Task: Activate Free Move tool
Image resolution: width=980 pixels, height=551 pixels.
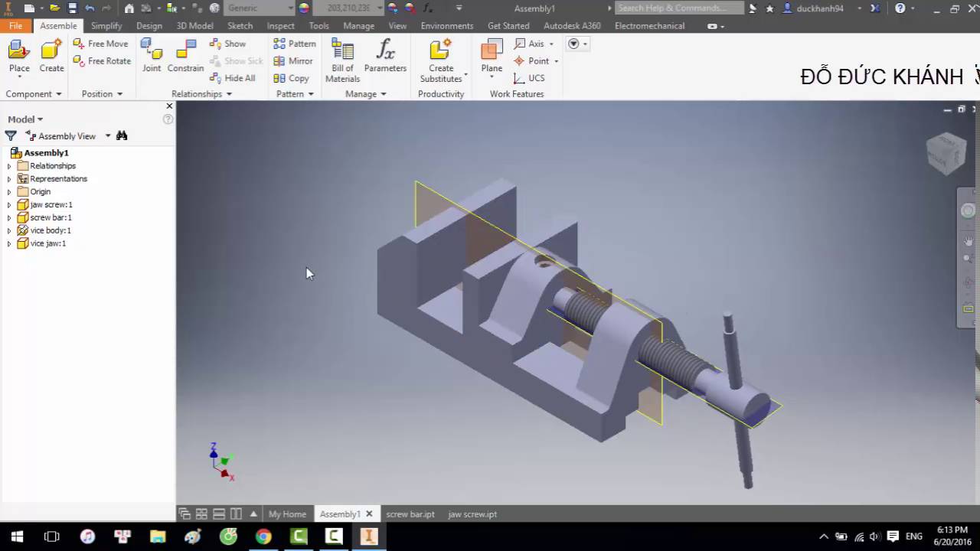Action: click(100, 44)
